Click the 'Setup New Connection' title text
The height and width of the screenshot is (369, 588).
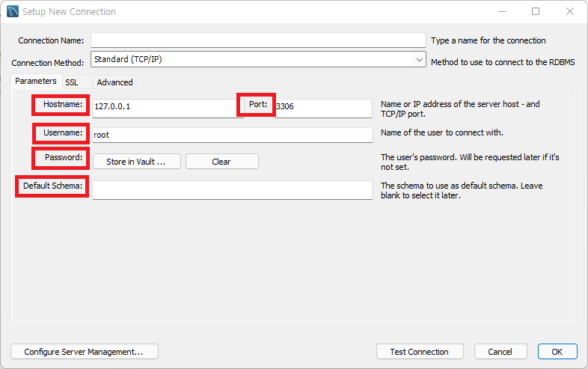coord(69,12)
